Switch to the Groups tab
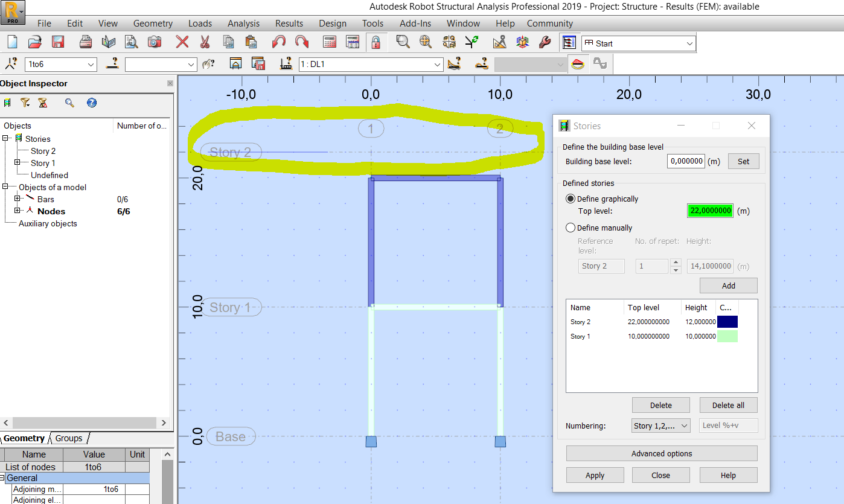The image size is (844, 504). click(69, 438)
